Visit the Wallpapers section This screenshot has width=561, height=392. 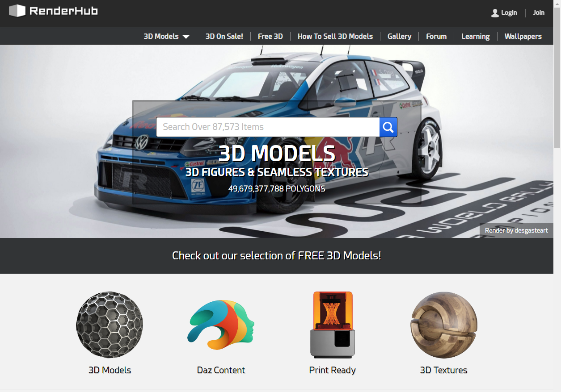523,36
